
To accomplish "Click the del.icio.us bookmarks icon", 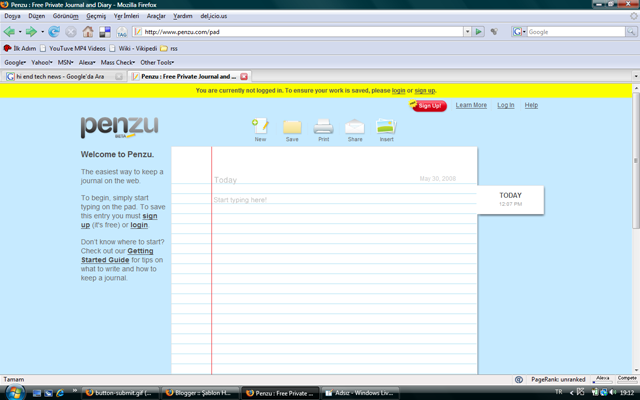I will coord(105,32).
